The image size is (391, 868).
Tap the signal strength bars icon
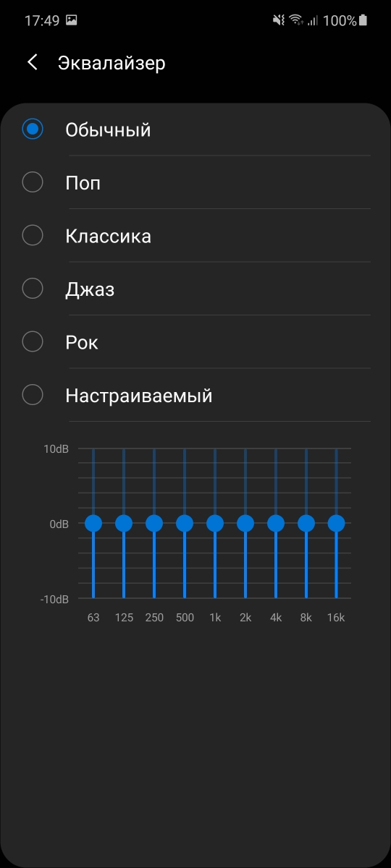[313, 20]
